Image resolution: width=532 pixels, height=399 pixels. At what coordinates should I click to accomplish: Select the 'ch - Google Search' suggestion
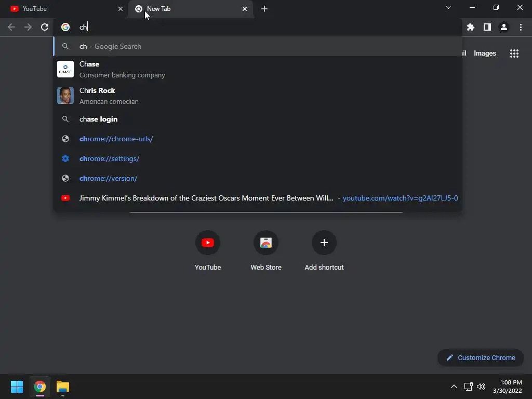pyautogui.click(x=258, y=46)
